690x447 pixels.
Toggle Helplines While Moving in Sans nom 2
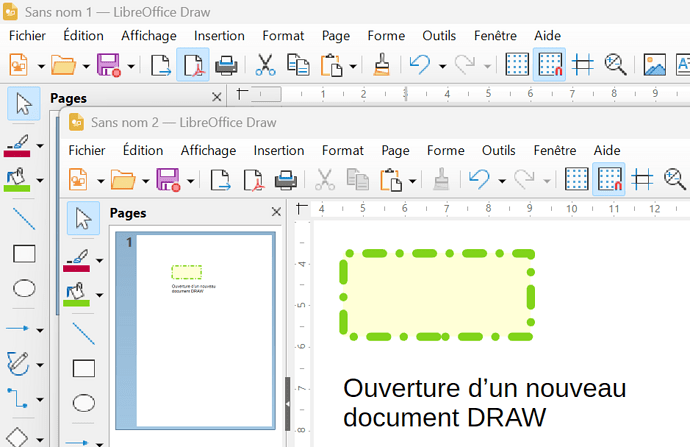pyautogui.click(x=642, y=180)
